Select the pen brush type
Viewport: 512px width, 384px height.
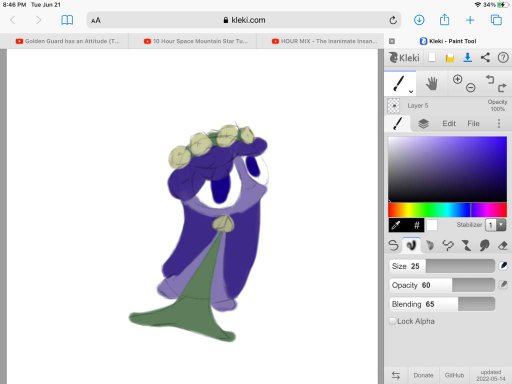pyautogui.click(x=393, y=246)
